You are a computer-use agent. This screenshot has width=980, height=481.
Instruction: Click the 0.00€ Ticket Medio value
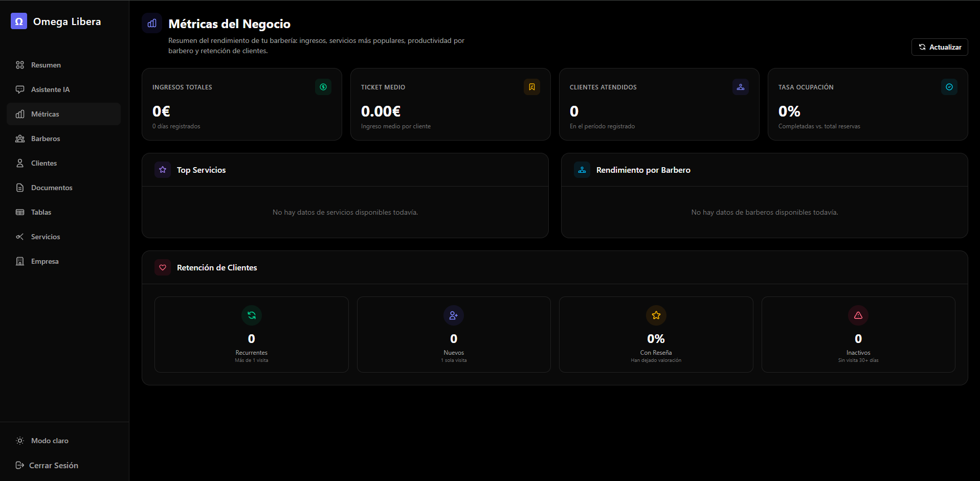pyautogui.click(x=381, y=111)
